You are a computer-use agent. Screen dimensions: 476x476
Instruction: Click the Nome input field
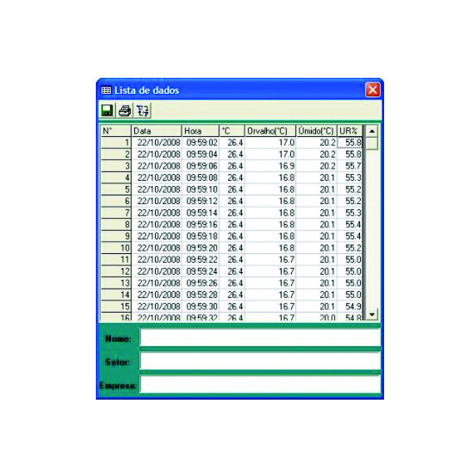[x=260, y=337]
